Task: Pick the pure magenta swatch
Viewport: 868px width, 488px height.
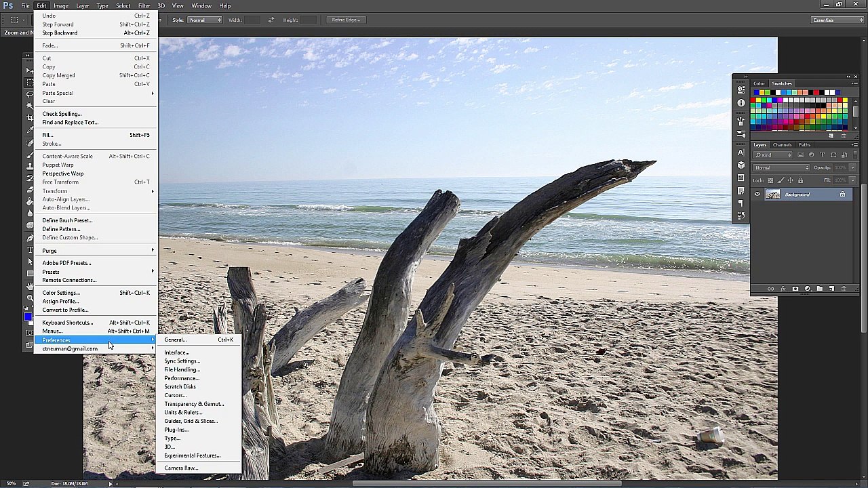Action: click(780, 100)
